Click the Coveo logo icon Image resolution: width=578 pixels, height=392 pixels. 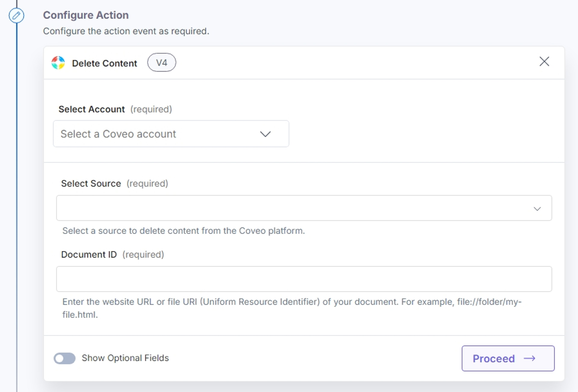58,63
